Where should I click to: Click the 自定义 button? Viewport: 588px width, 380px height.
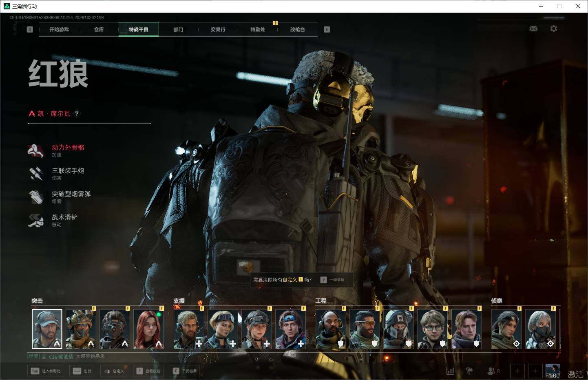point(114,371)
